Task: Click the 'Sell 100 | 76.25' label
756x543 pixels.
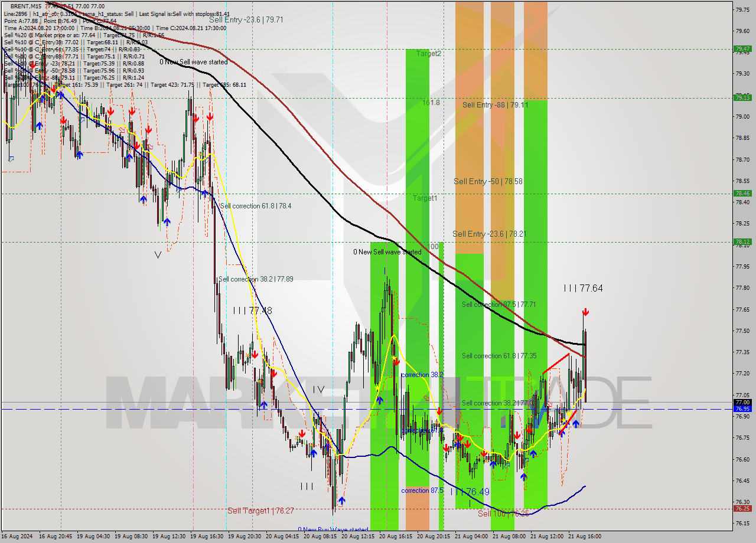Action: tap(503, 513)
